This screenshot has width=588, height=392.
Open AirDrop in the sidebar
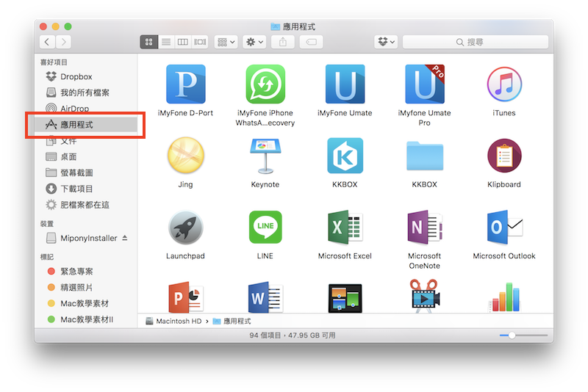(86, 109)
